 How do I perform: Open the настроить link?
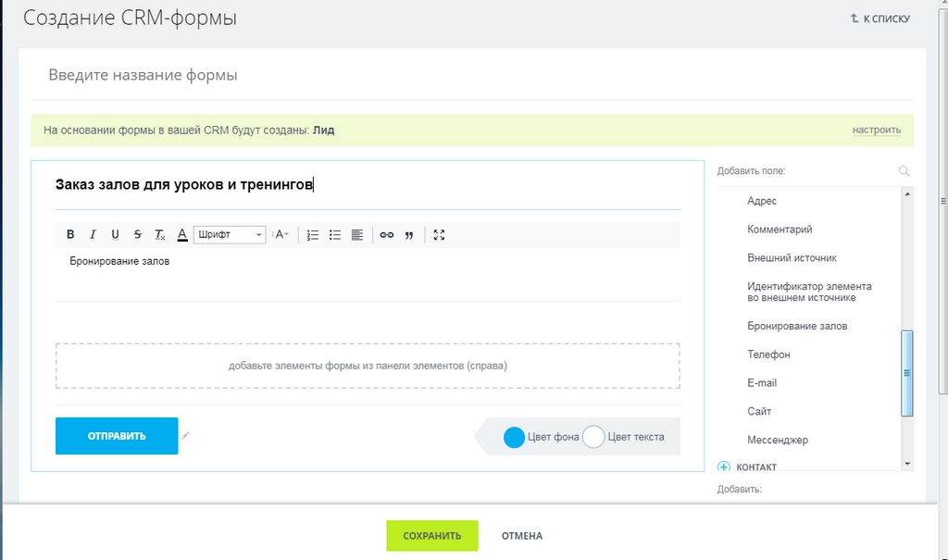877,130
